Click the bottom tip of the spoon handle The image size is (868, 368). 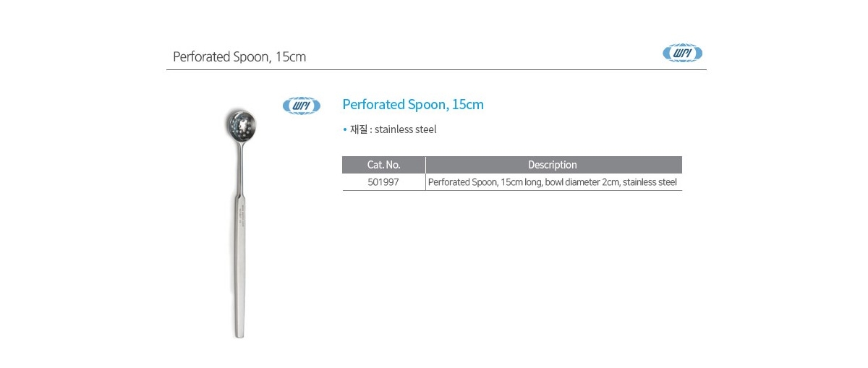(x=240, y=334)
